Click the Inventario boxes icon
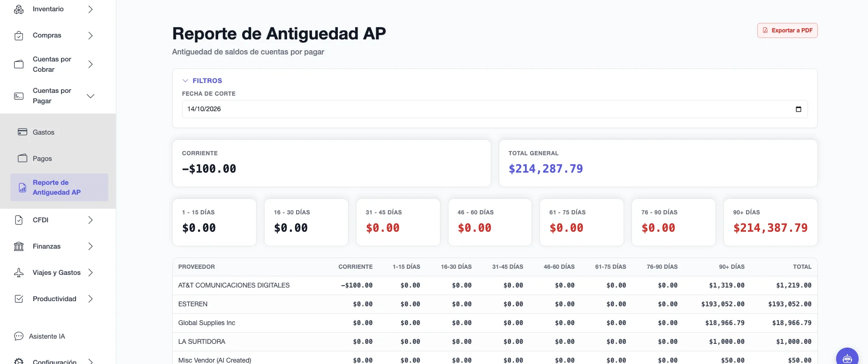The image size is (868, 364). (x=19, y=9)
